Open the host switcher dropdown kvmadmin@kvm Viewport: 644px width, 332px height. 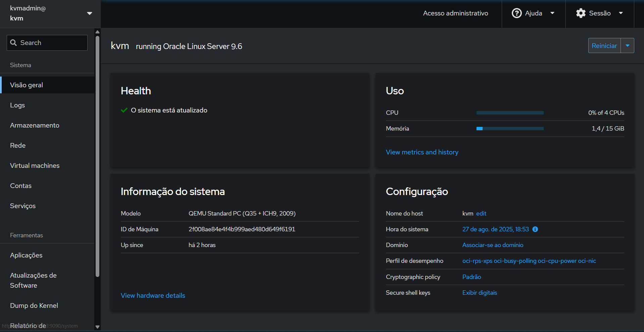pos(50,13)
